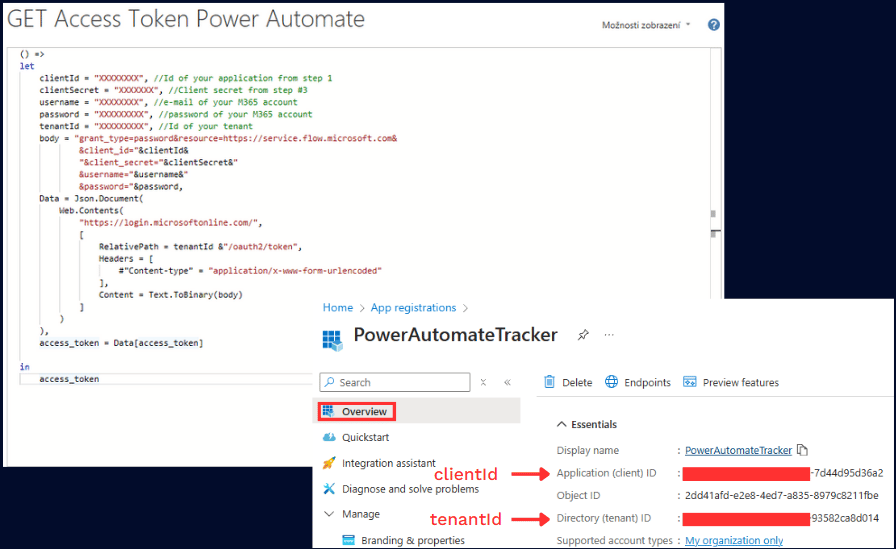Click the Endpoints globe icon
Image resolution: width=896 pixels, height=549 pixels.
click(x=611, y=382)
